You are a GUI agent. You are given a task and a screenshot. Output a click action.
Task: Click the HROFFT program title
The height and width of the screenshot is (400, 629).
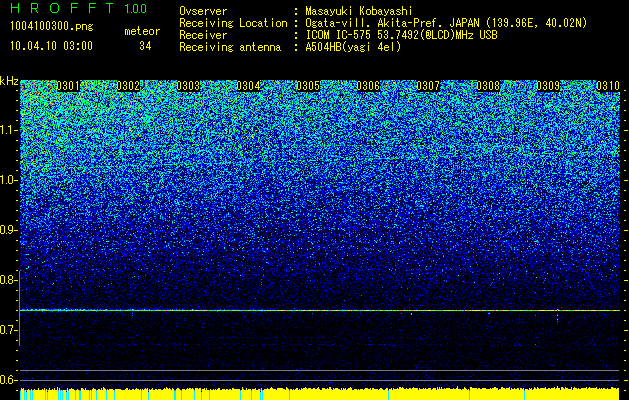[x=62, y=8]
